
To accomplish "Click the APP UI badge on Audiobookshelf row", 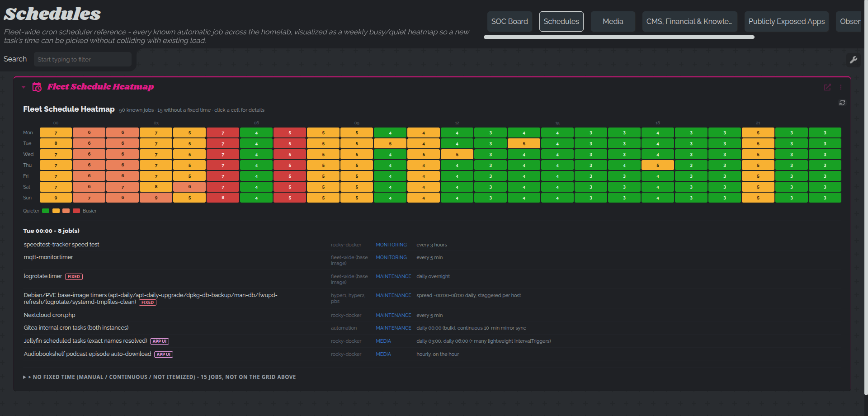I will point(164,355).
